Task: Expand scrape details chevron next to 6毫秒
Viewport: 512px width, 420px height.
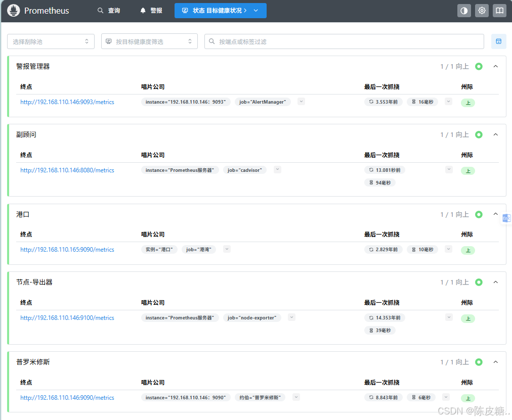Action: coord(446,397)
